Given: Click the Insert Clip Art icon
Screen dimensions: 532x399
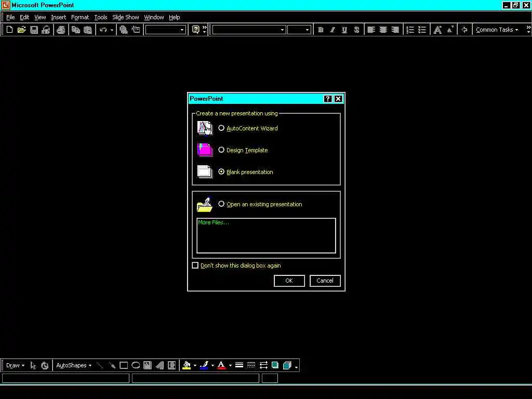Looking at the screenshot, I should click(172, 365).
